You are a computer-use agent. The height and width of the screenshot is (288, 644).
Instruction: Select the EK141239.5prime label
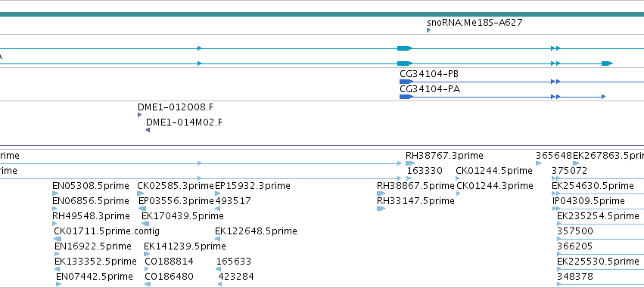coord(185,246)
